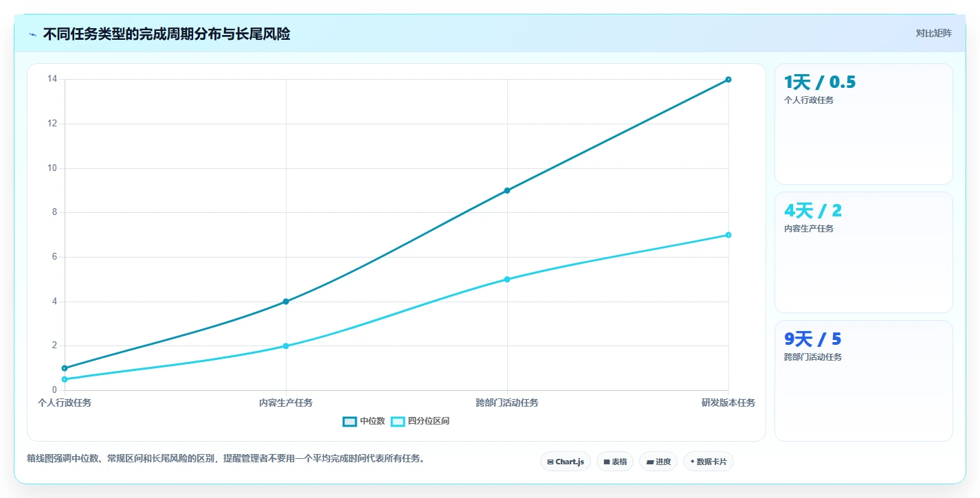This screenshot has height=498, width=980.
Task: Select the 数据卡片 chip
Action: click(708, 462)
